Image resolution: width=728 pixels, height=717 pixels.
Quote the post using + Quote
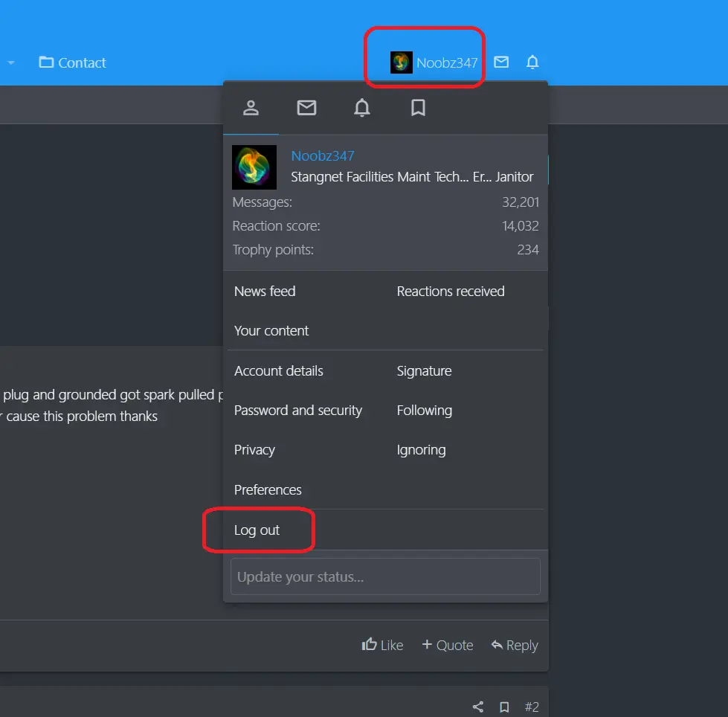(x=447, y=645)
